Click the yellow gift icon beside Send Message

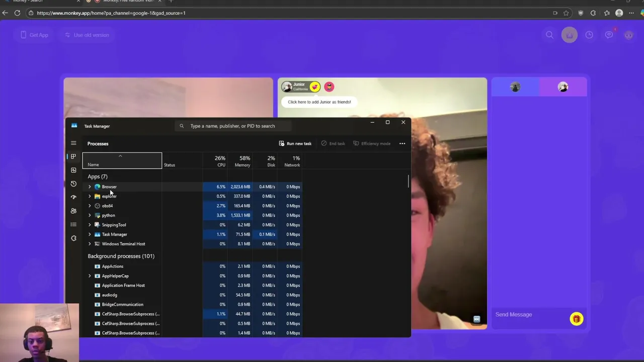577,319
